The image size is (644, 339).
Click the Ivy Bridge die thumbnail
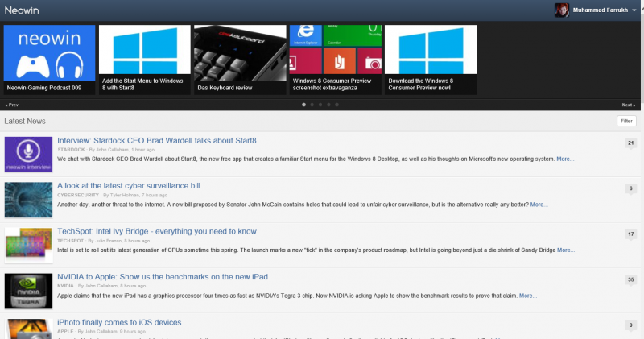pyautogui.click(x=28, y=246)
